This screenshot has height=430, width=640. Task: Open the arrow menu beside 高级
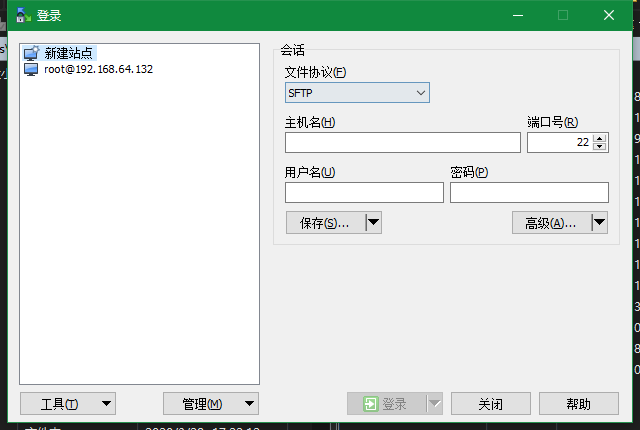click(600, 223)
